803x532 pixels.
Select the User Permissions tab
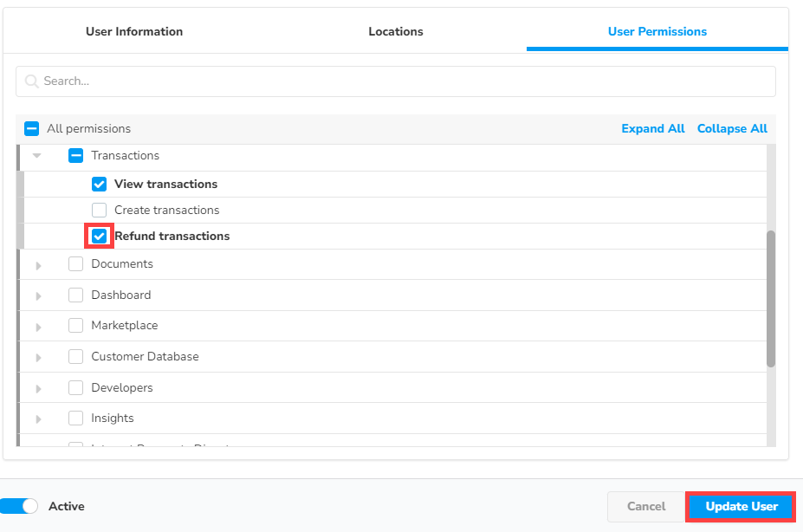(x=657, y=31)
